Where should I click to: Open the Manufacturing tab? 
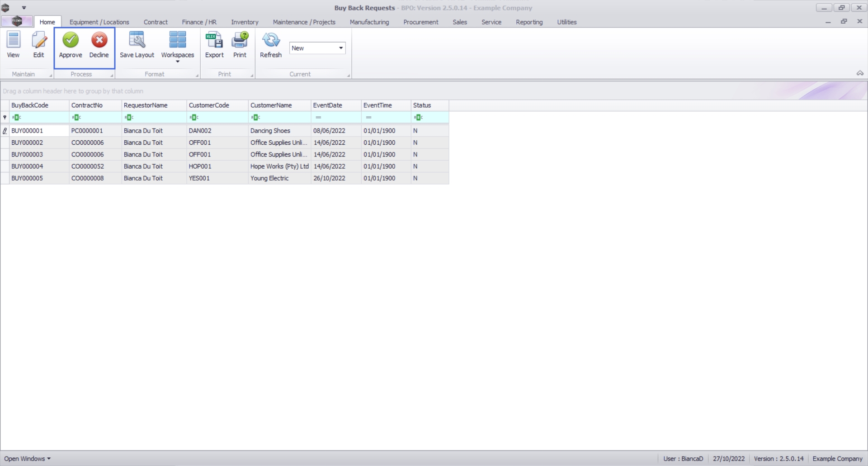click(x=369, y=22)
